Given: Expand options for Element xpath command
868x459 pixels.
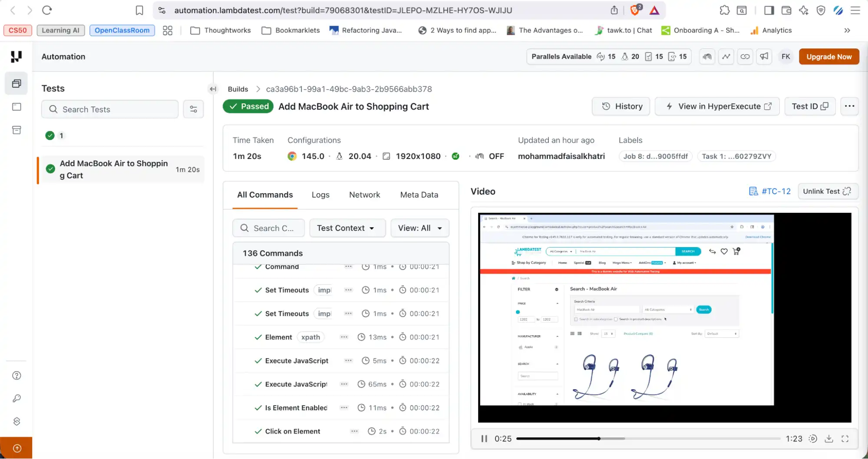Looking at the screenshot, I should point(344,337).
